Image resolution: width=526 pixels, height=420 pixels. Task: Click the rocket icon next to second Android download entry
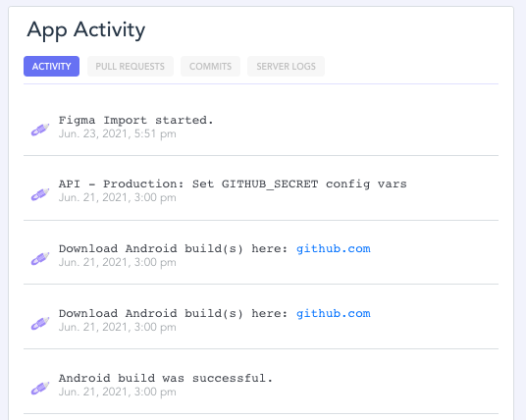[x=40, y=324]
